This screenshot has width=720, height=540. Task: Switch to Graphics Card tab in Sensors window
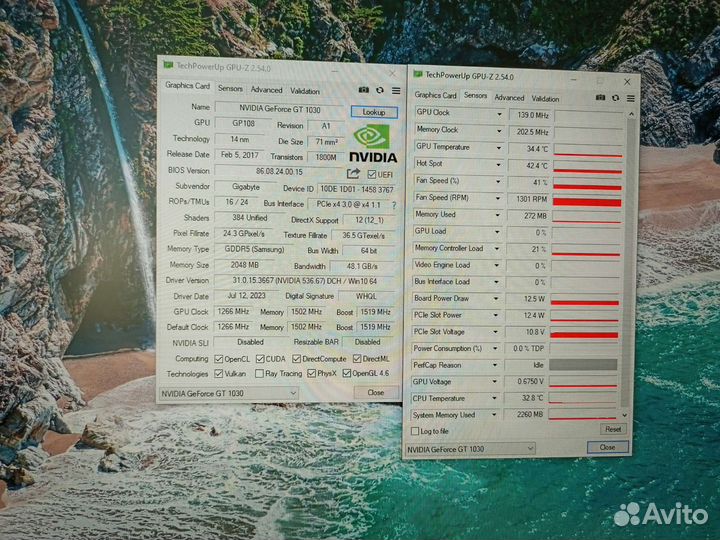435,95
